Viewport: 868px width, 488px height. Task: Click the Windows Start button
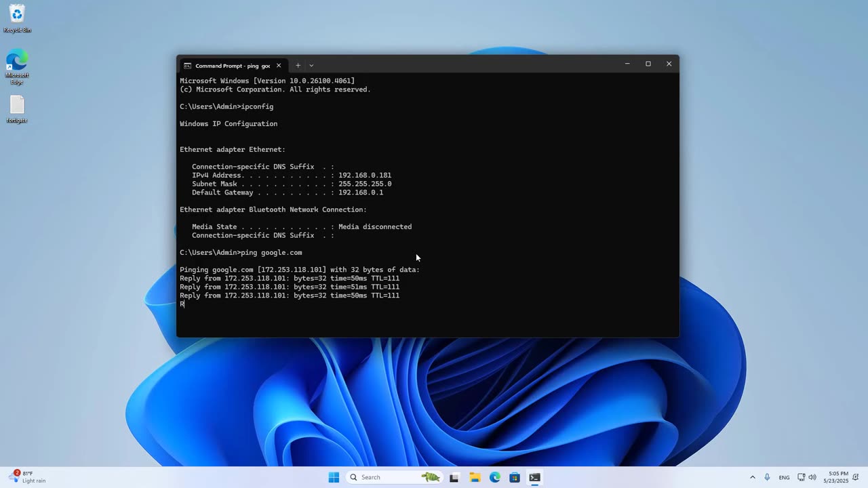(x=334, y=477)
